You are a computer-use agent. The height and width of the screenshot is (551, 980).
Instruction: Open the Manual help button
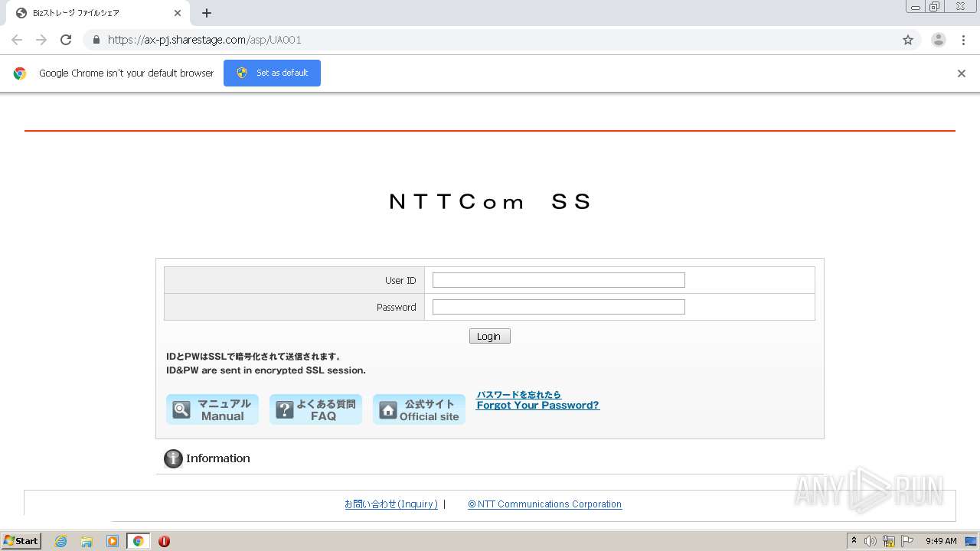tap(212, 409)
